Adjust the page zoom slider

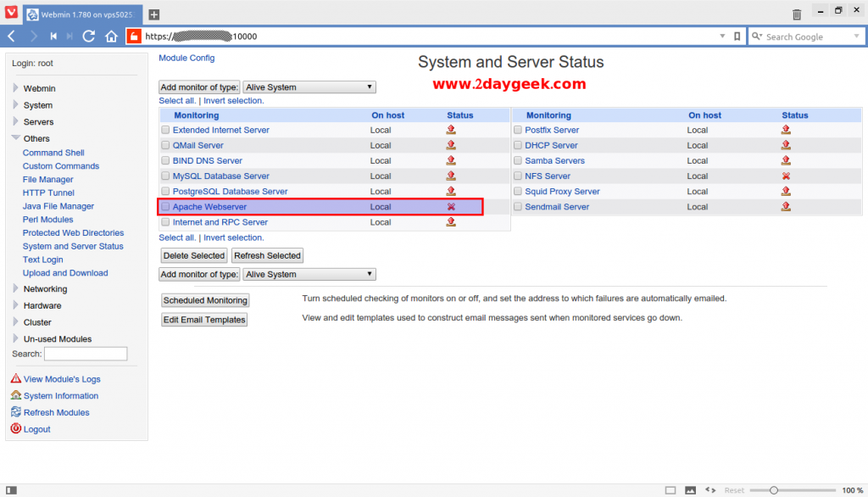[x=774, y=489]
